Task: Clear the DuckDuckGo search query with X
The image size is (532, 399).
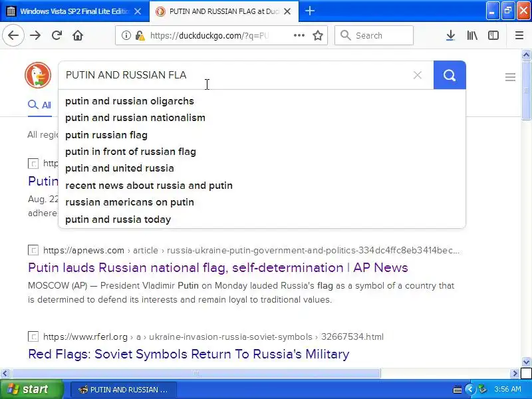Action: coord(418,75)
